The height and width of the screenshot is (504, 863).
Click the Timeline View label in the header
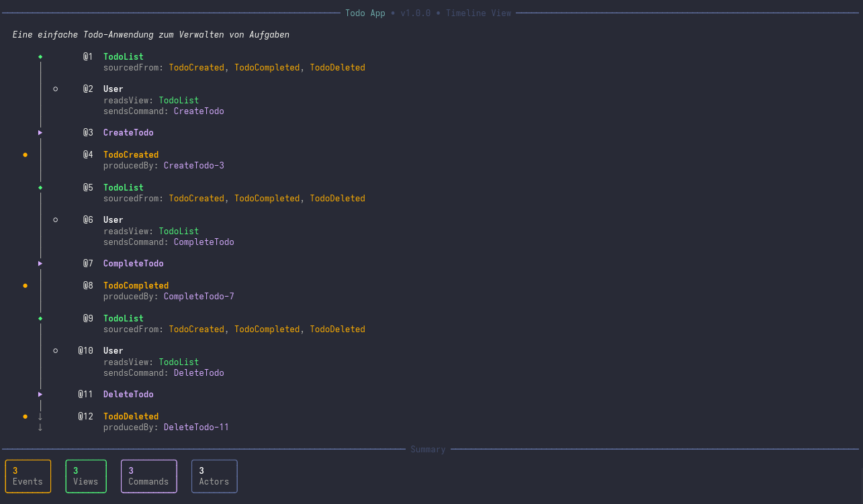(x=479, y=13)
